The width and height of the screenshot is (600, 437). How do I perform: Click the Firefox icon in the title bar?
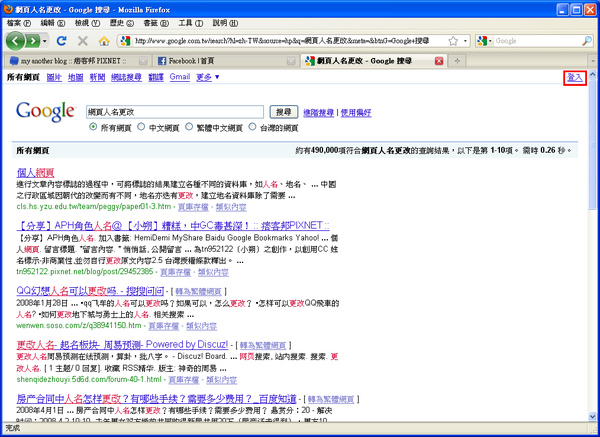(8, 9)
